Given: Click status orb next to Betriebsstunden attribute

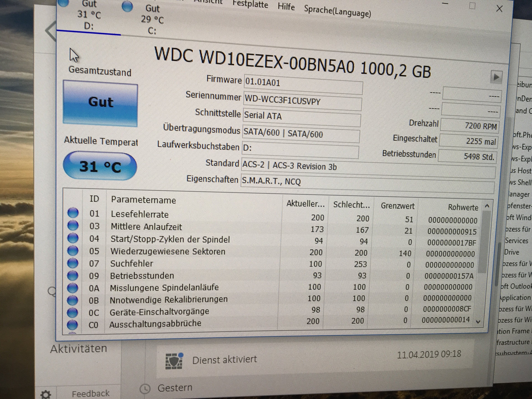Looking at the screenshot, I should (x=72, y=276).
